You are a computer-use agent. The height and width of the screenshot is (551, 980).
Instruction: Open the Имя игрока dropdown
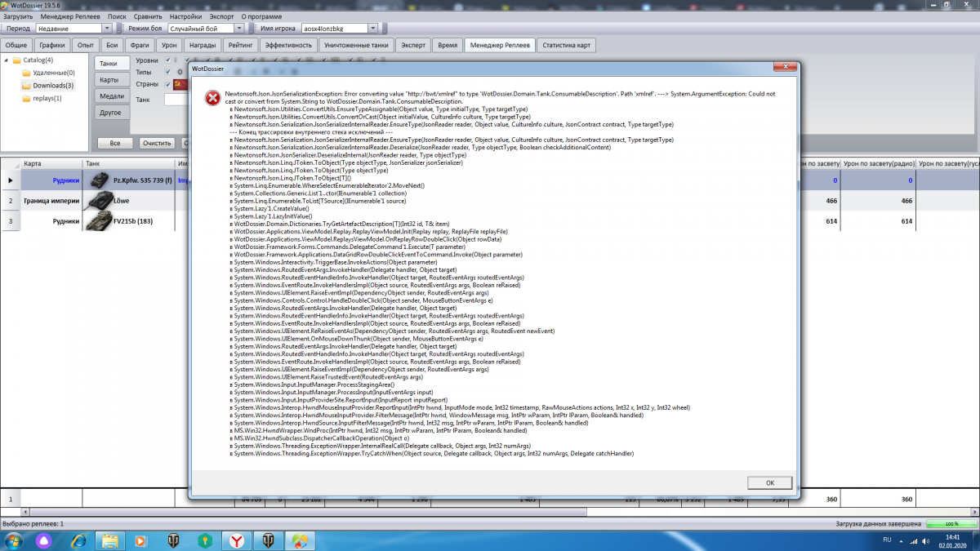372,29
